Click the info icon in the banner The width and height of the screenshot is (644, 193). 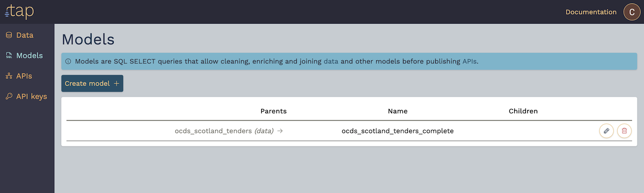point(68,61)
